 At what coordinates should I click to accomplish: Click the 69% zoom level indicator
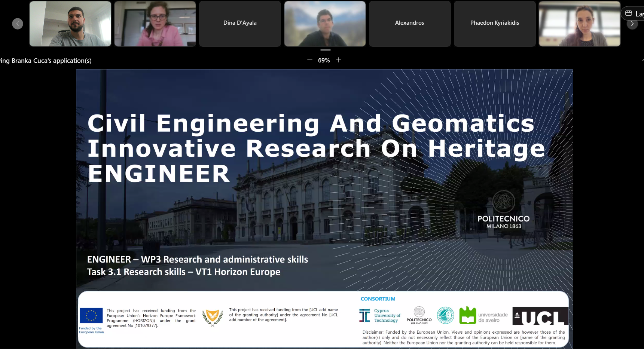(x=324, y=60)
